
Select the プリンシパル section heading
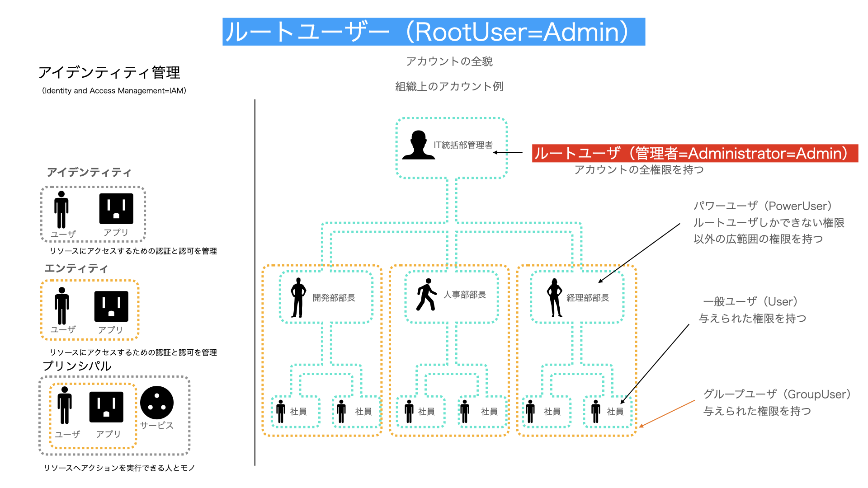click(77, 366)
